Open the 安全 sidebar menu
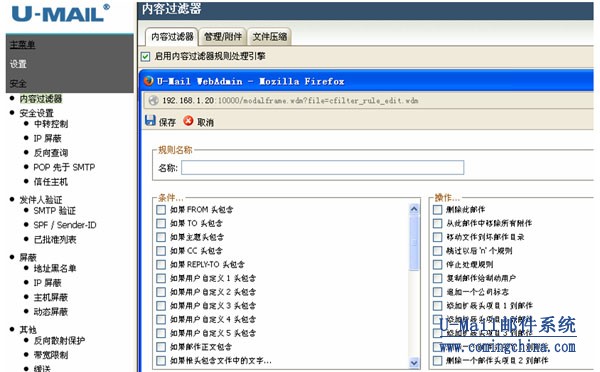600x372 pixels. pyautogui.click(x=18, y=83)
